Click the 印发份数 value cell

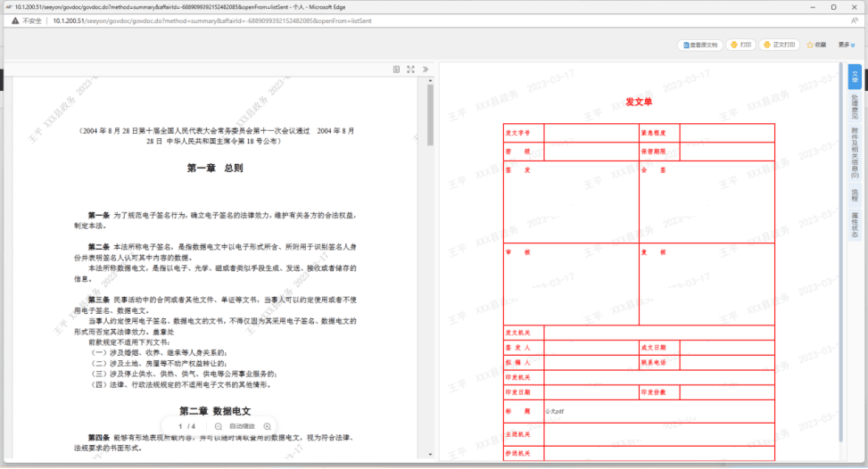(x=727, y=392)
